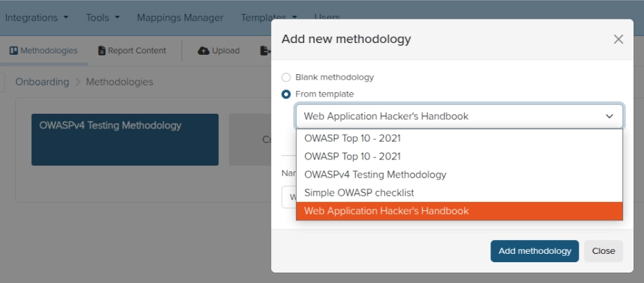Image resolution: width=644 pixels, height=283 pixels.
Task: Go to Mappings Manager
Action: click(x=180, y=17)
